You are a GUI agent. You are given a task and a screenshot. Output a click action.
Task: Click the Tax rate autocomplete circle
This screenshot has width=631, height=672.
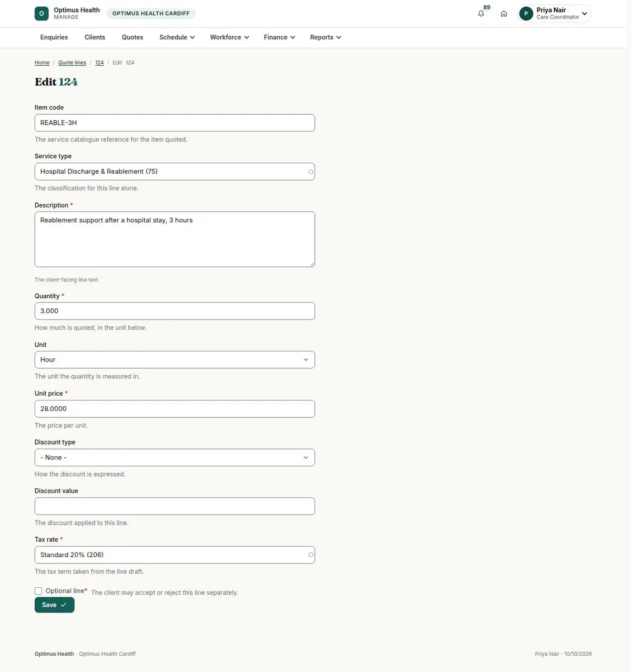coord(311,555)
